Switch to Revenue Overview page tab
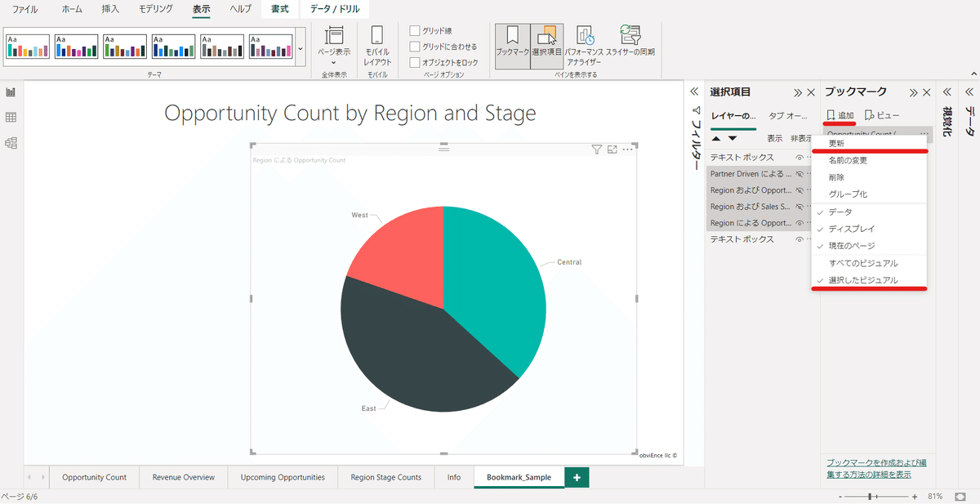The height and width of the screenshot is (504, 980). 183,477
